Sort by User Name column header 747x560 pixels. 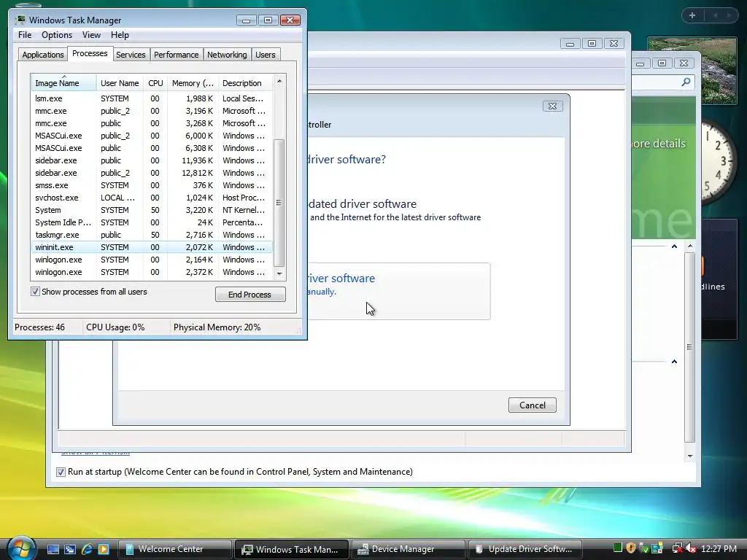pos(120,83)
